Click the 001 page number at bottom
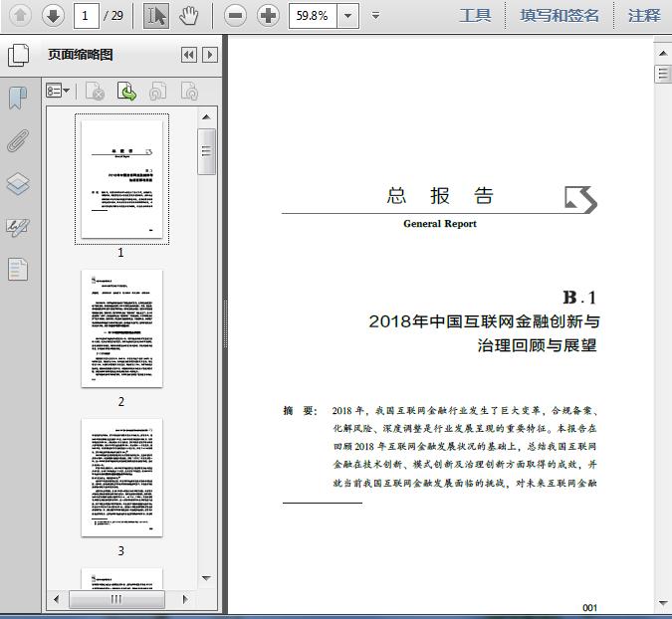The height and width of the screenshot is (619, 672). click(x=589, y=608)
